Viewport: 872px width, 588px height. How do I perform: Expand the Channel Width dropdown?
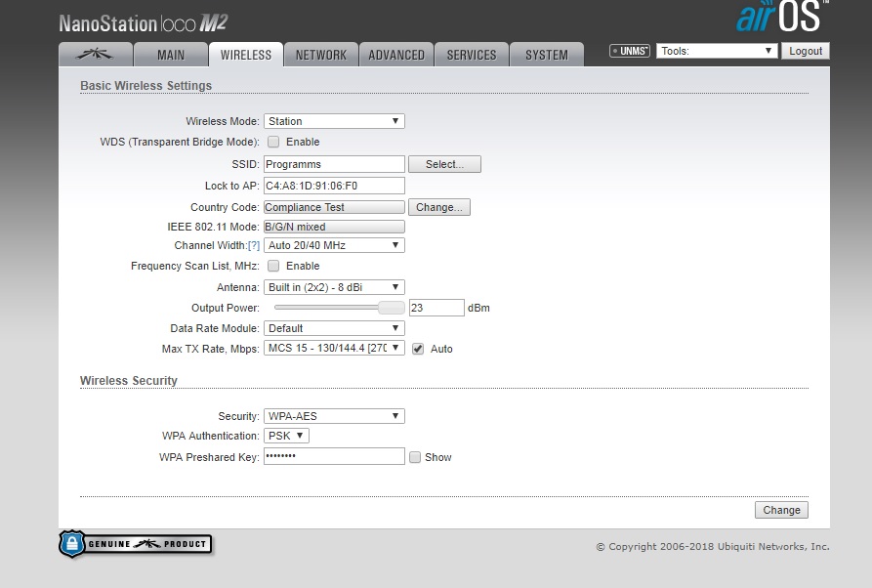[x=334, y=245]
